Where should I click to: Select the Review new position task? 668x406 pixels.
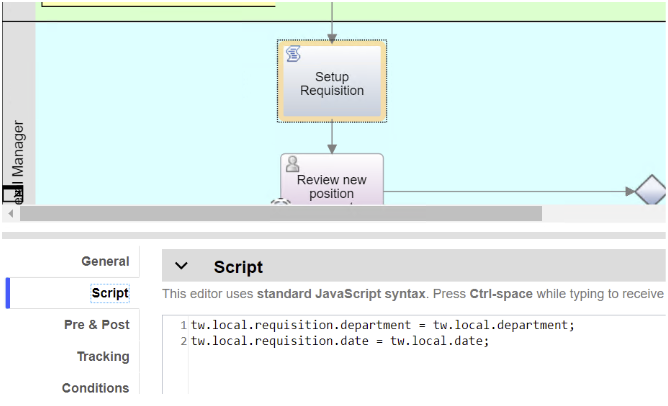pos(332,179)
